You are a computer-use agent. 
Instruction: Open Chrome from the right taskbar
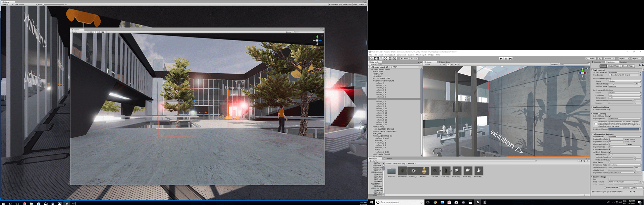point(435,202)
